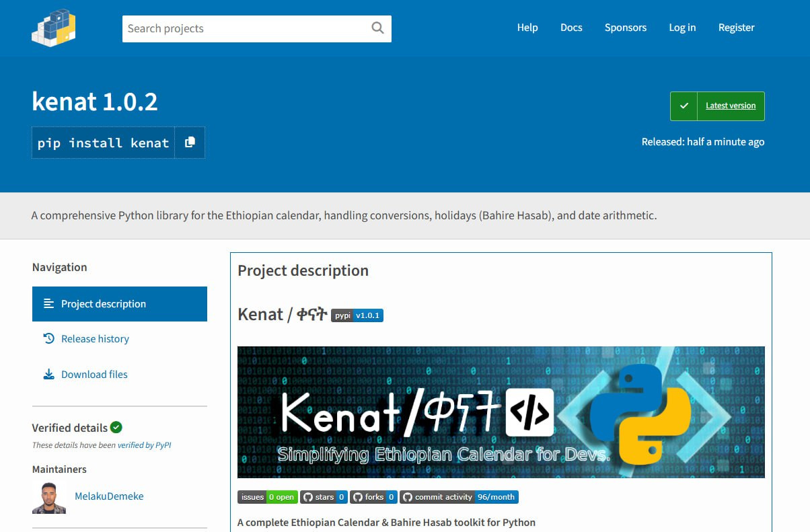Click the Latest version checkmark icon
This screenshot has width=810, height=532.
tap(684, 106)
